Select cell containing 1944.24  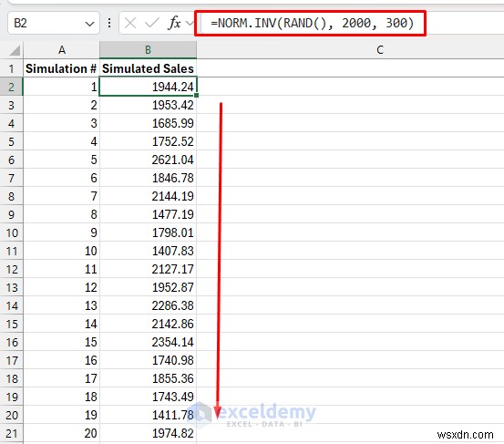pos(148,87)
